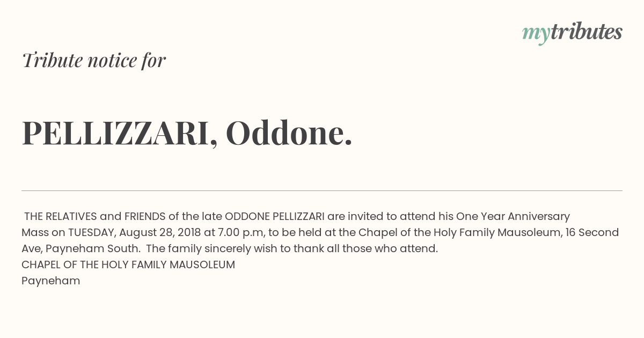Click the uppercase CHAPEL OF THE HOLY FAMILY MAUSOLEUM line
Screen dimensions: 644x338
[128, 264]
